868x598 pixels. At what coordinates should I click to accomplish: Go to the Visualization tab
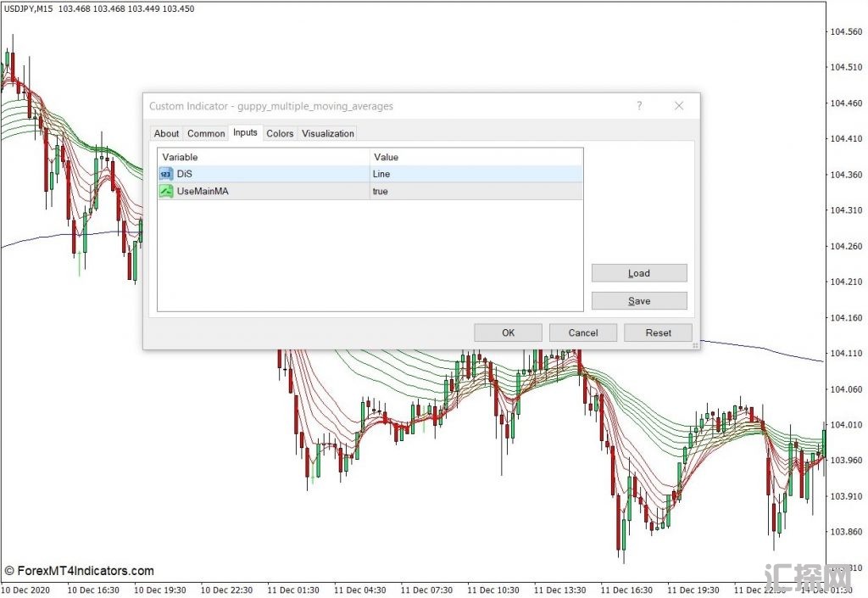point(328,133)
